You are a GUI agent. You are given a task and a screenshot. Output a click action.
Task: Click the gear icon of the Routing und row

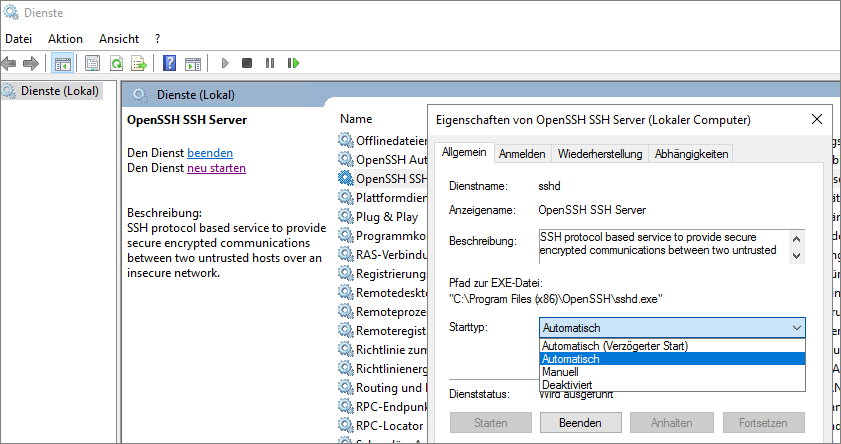click(x=346, y=387)
